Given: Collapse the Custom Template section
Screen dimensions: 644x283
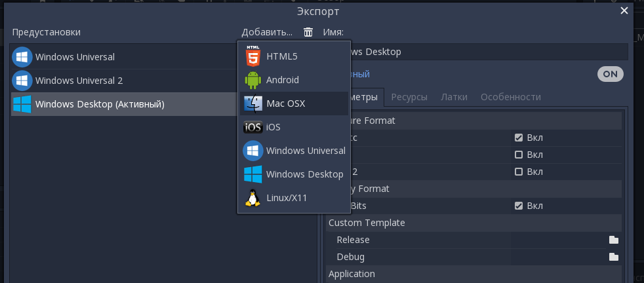Looking at the screenshot, I should tap(366, 223).
